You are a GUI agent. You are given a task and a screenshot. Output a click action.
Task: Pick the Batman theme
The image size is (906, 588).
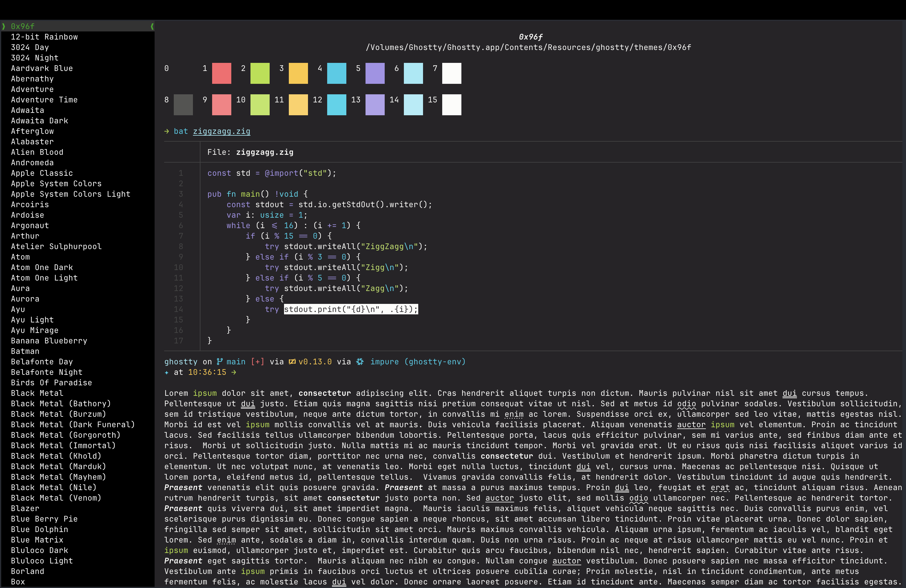(25, 351)
